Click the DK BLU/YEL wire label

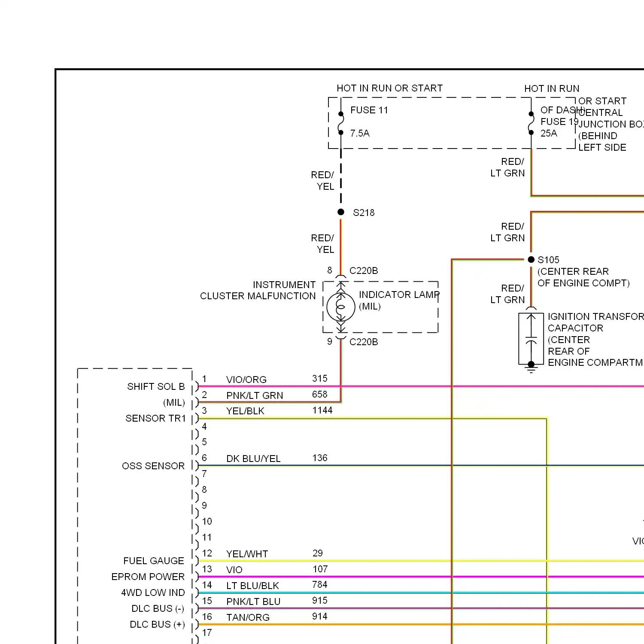click(x=253, y=459)
